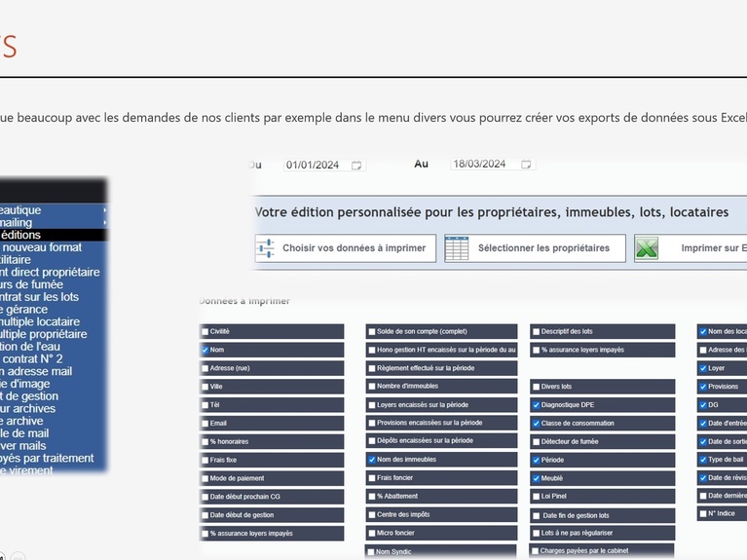
Task: Click the end date field showing 18/03/2024
Action: click(x=479, y=165)
